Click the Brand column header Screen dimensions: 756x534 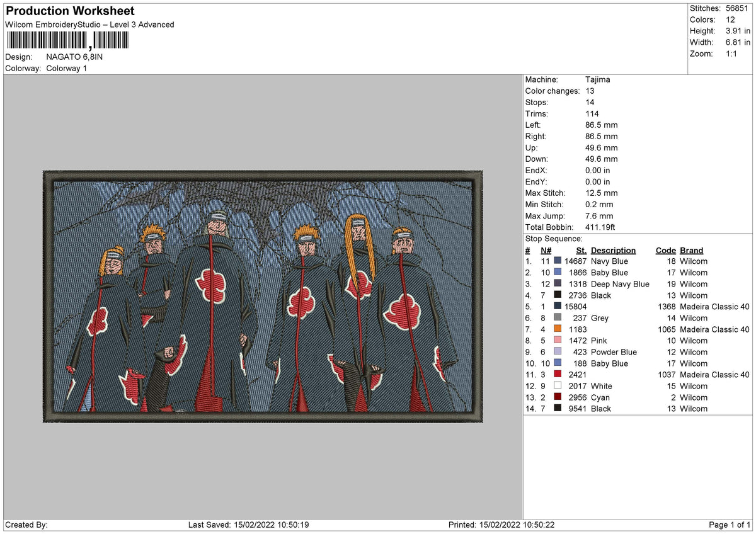(692, 251)
